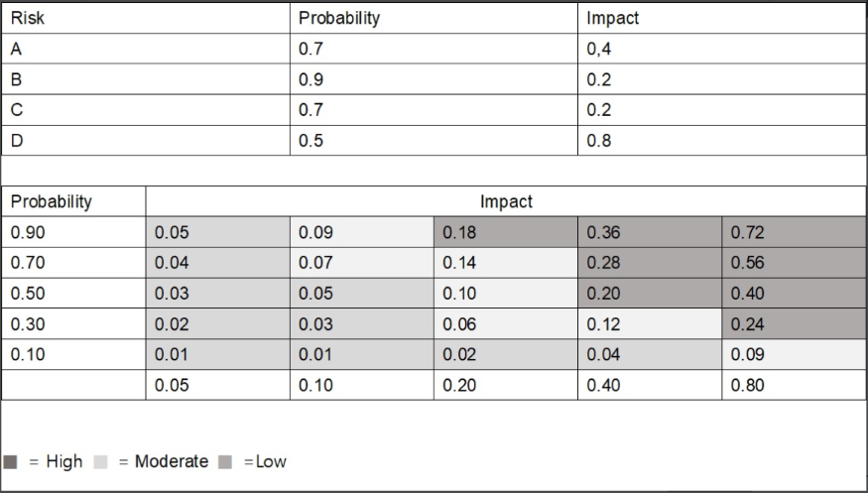Click the merged Impact header above the matrix
The image size is (868, 493).
click(x=506, y=201)
